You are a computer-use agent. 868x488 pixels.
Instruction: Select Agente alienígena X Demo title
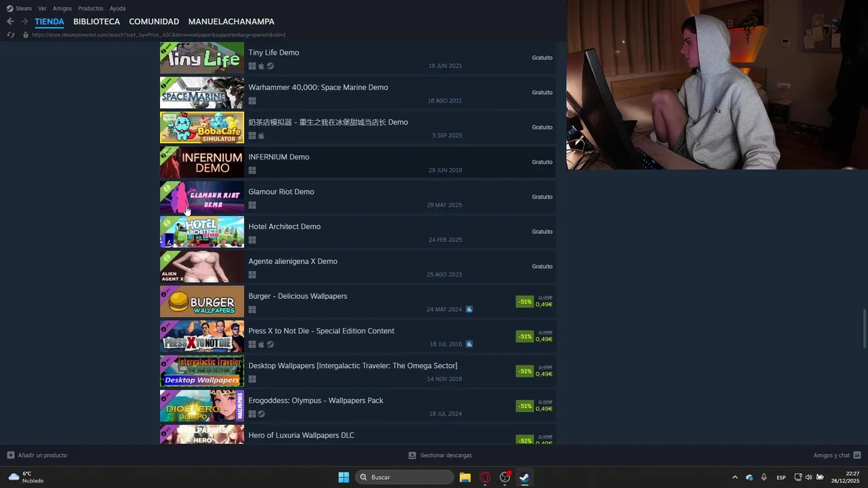pyautogui.click(x=292, y=261)
